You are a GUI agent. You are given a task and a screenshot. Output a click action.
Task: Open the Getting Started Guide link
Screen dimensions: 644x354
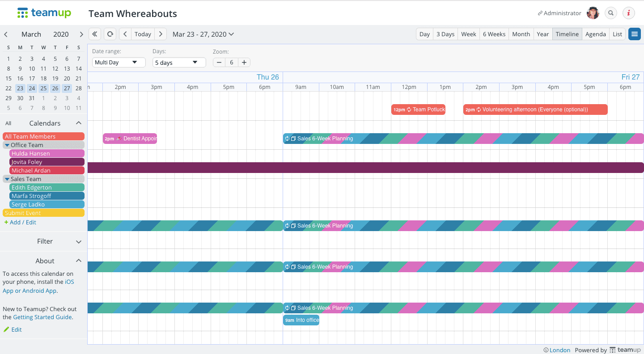pyautogui.click(x=42, y=317)
